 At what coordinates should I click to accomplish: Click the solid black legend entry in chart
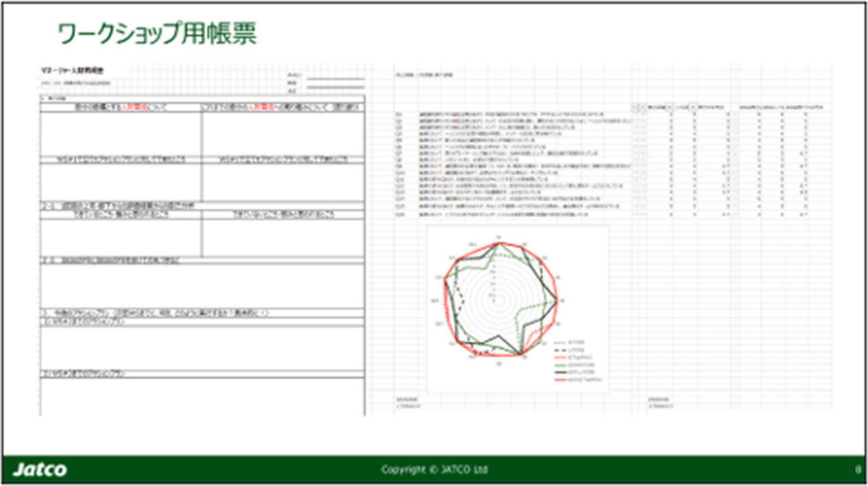[x=574, y=373]
